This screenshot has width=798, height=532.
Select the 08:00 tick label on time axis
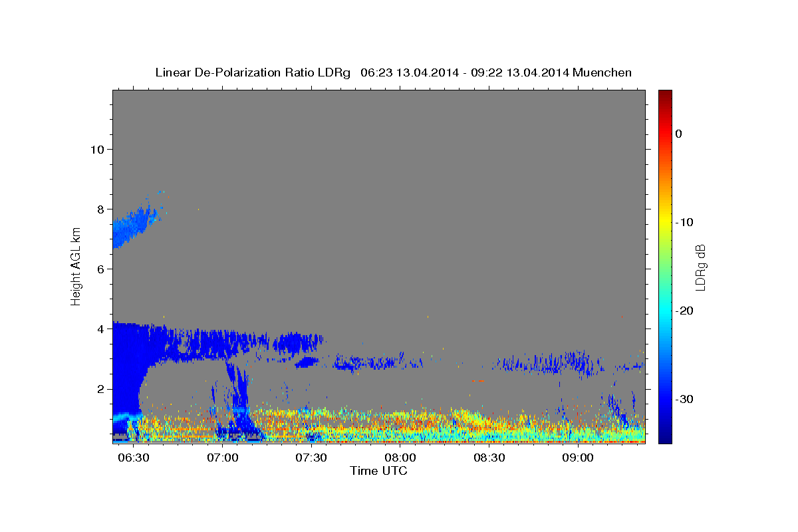point(400,458)
